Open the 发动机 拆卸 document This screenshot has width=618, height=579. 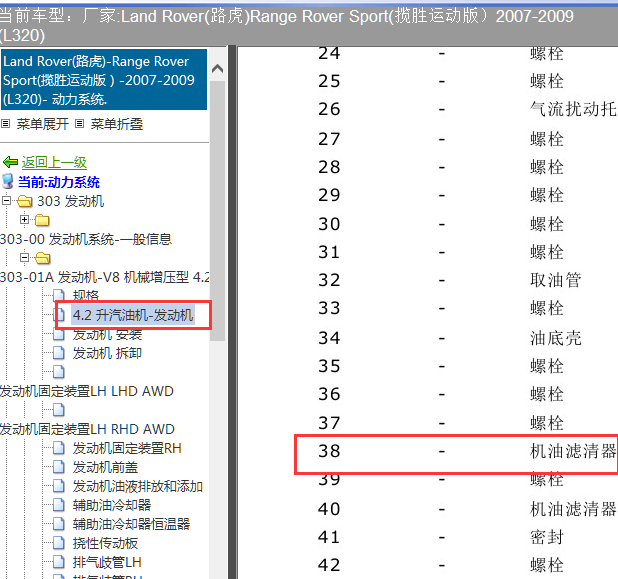[x=107, y=353]
